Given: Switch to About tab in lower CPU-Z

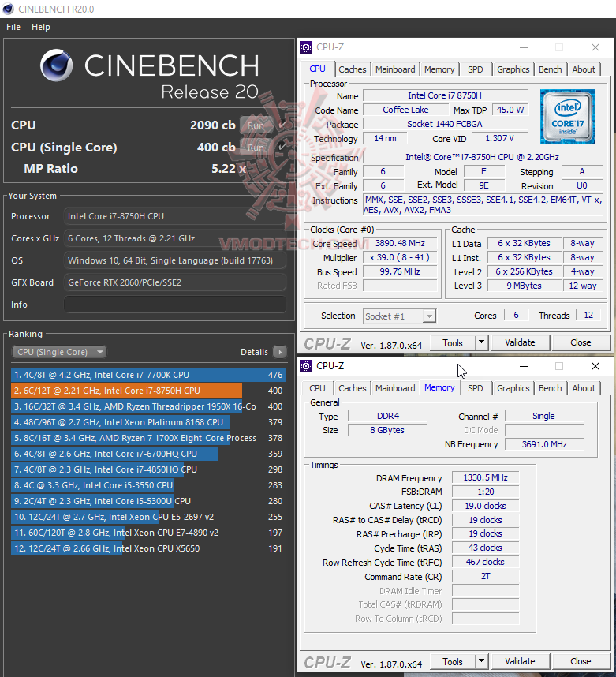Looking at the screenshot, I should point(584,388).
